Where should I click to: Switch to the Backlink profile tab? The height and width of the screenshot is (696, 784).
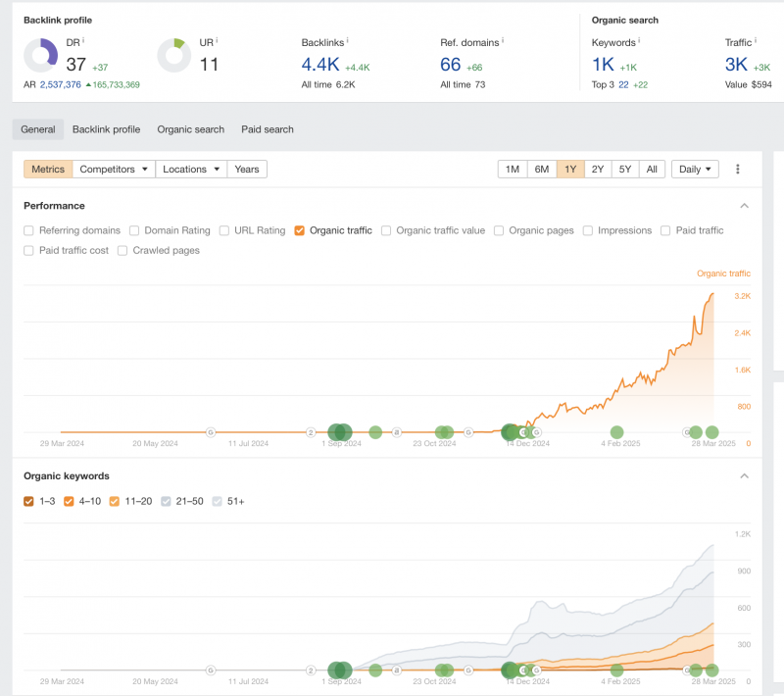tap(106, 129)
